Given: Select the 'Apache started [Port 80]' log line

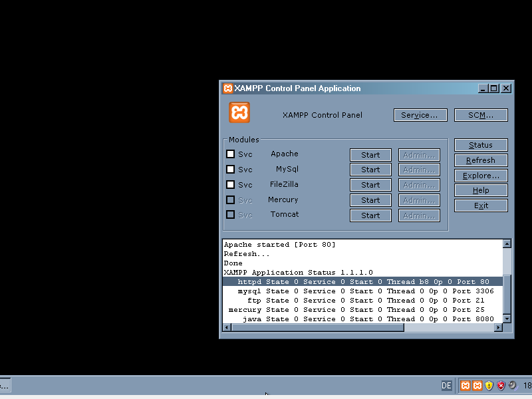Looking at the screenshot, I should (279, 245).
